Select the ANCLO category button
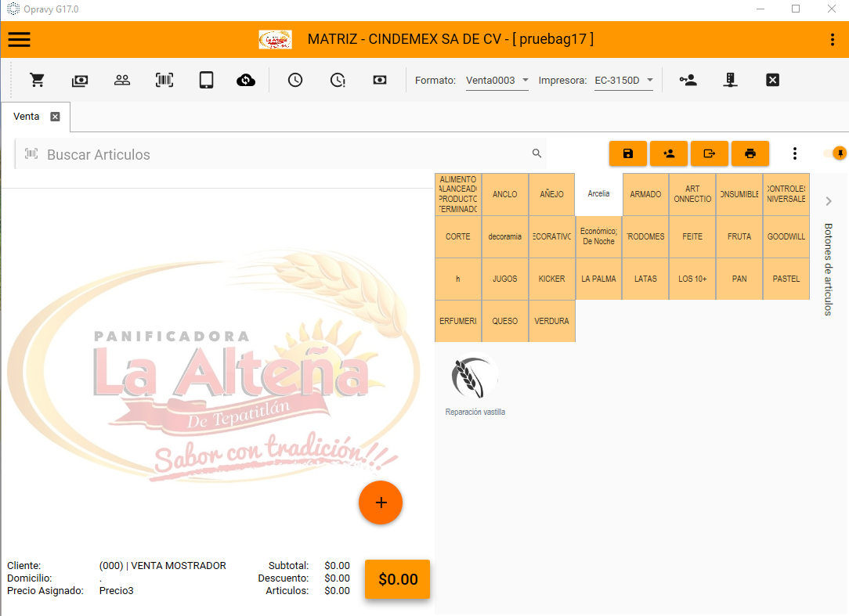This screenshot has height=616, width=849. pyautogui.click(x=504, y=194)
